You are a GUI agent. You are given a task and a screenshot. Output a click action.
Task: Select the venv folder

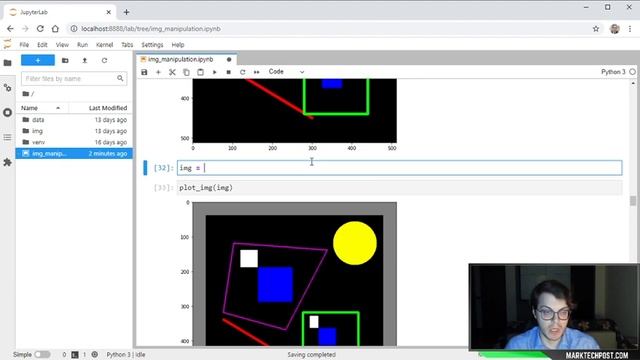point(74,142)
